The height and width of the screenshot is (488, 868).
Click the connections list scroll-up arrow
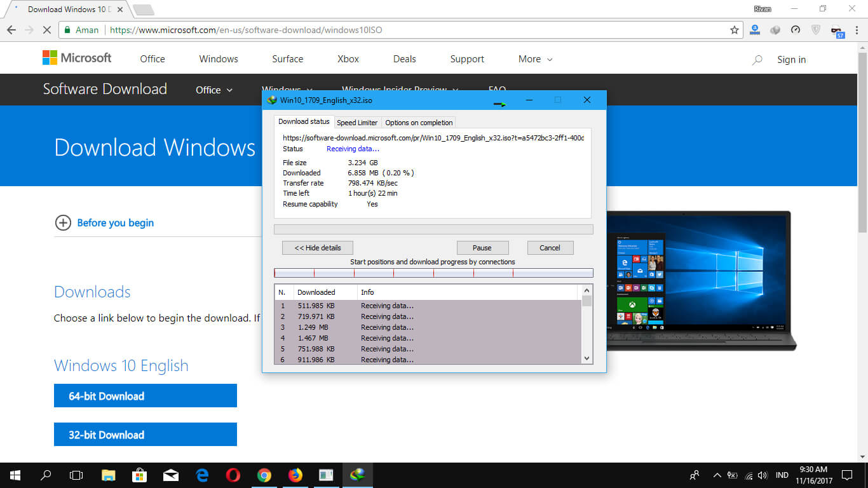coord(587,291)
